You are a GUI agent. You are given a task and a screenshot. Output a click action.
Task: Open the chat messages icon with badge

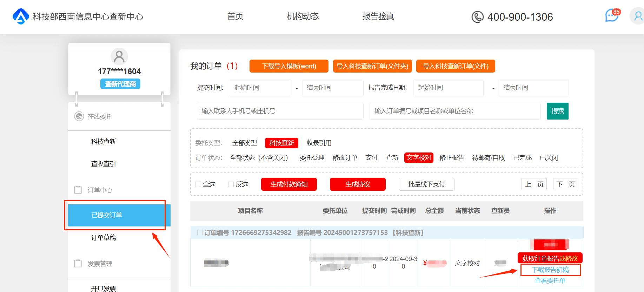612,16
